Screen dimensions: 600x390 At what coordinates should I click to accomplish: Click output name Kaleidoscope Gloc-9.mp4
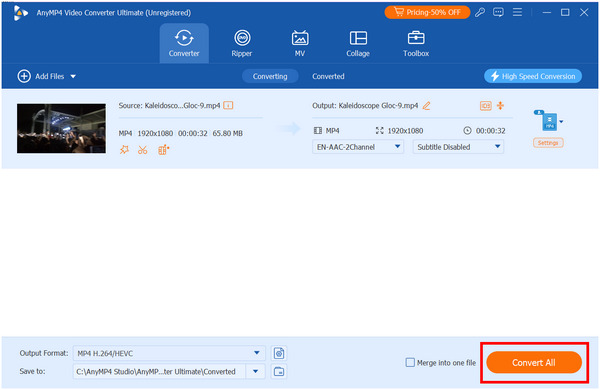tap(378, 106)
